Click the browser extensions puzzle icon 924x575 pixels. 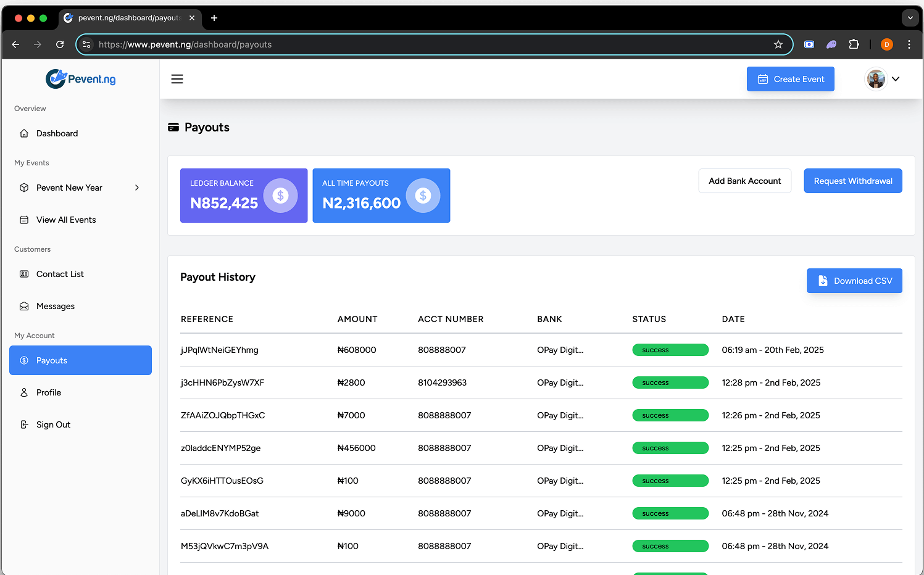[x=854, y=44]
